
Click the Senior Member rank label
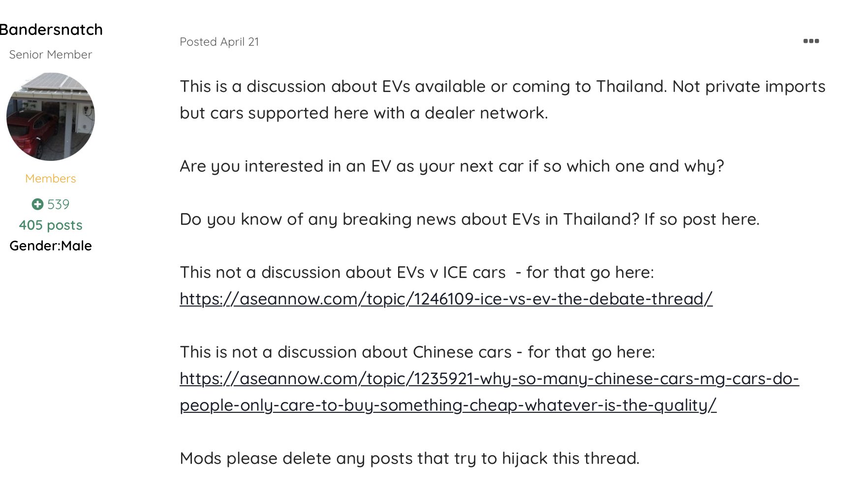[x=51, y=55]
